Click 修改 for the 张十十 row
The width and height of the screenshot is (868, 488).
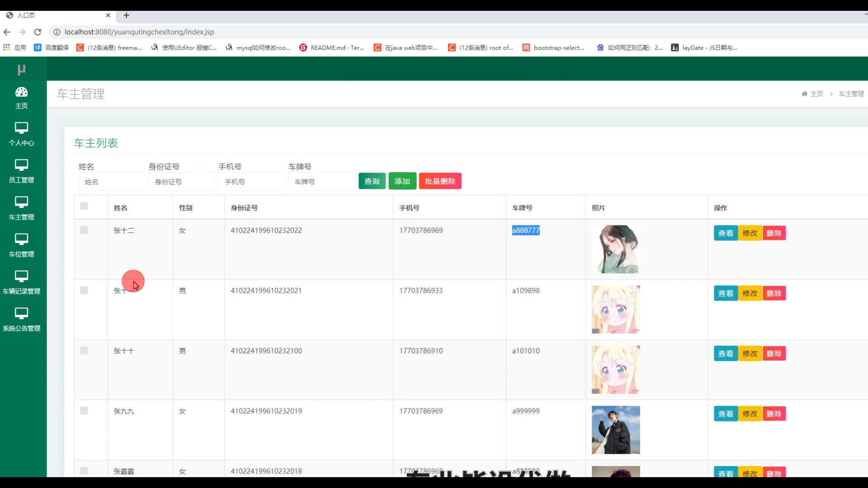[x=750, y=354]
